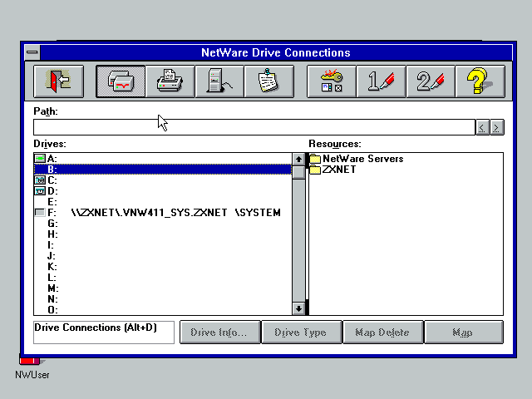Select drive L: in the Drives list
532x399 pixels.
[x=163, y=278]
